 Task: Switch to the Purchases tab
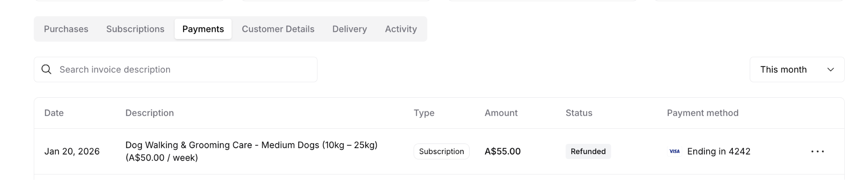pyautogui.click(x=66, y=29)
